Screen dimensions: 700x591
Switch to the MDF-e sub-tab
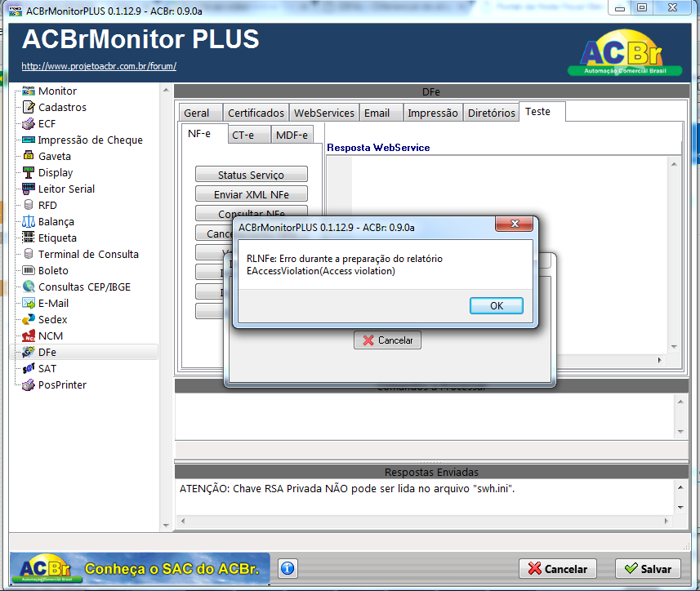click(292, 135)
